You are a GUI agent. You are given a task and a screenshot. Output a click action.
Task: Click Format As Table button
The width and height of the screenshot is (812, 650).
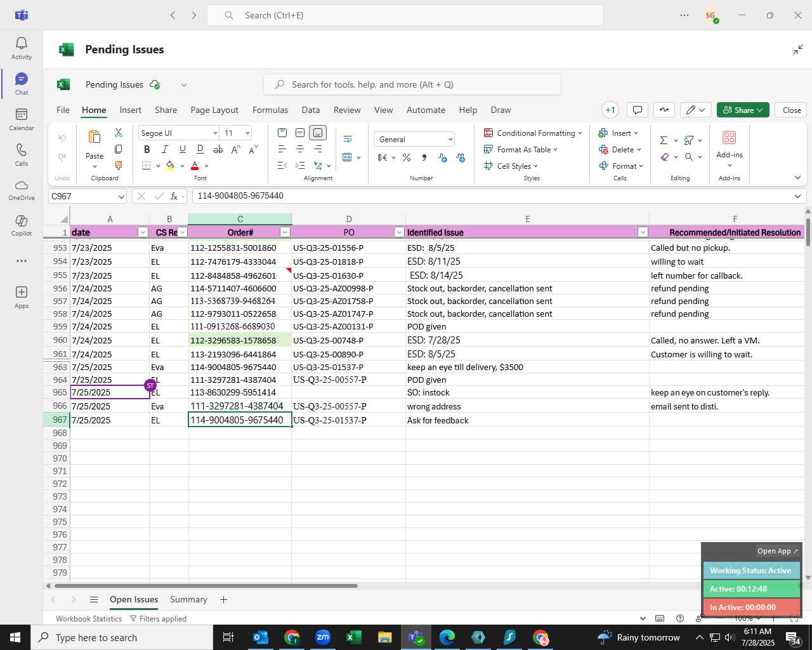point(521,149)
